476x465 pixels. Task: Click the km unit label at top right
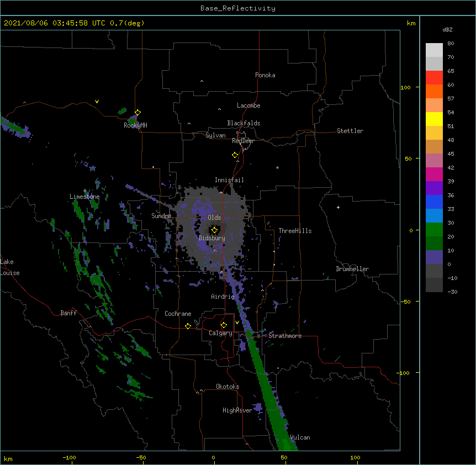coord(411,23)
